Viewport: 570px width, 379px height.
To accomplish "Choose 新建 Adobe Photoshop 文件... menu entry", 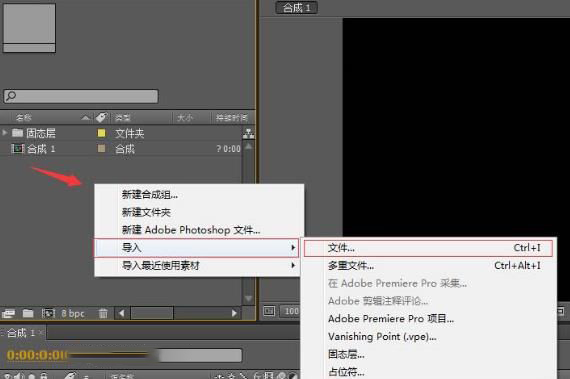I will (199, 230).
